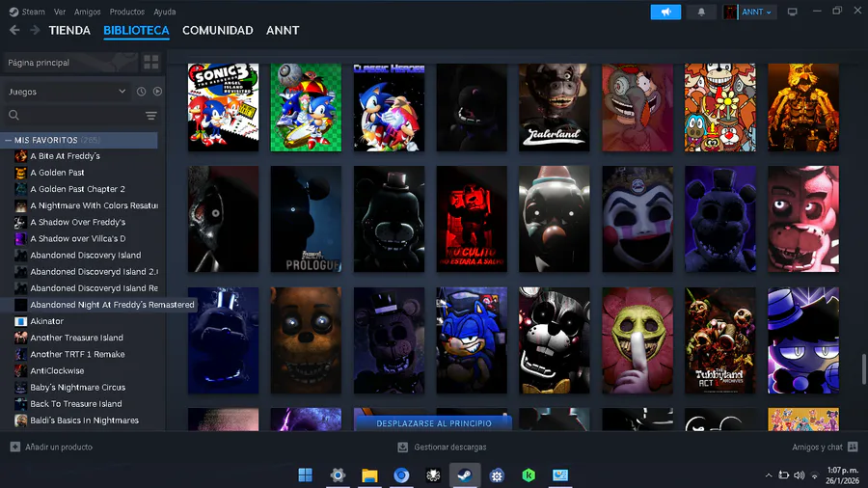Open the red 'Tu culito' game cover
Viewport: 868px width, 488px height.
(472, 219)
